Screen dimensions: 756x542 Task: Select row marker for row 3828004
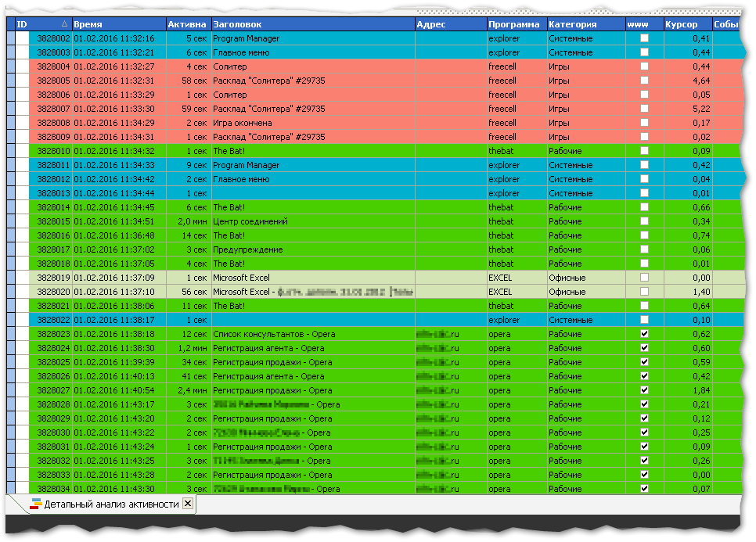(11, 66)
